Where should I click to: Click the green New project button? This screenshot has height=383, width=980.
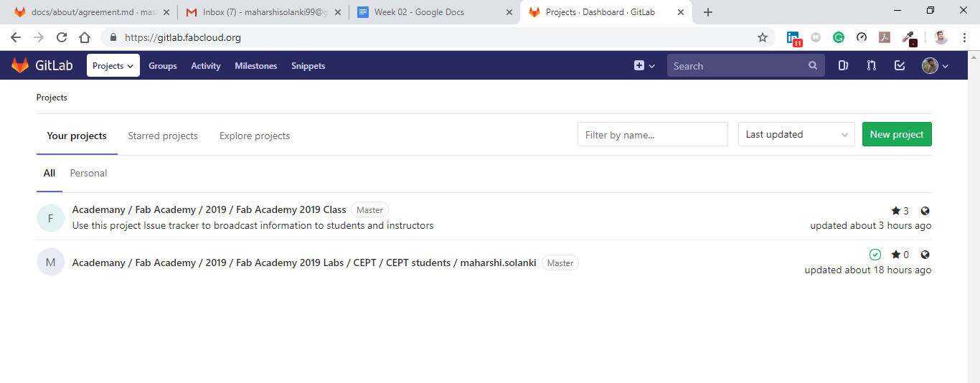897,134
